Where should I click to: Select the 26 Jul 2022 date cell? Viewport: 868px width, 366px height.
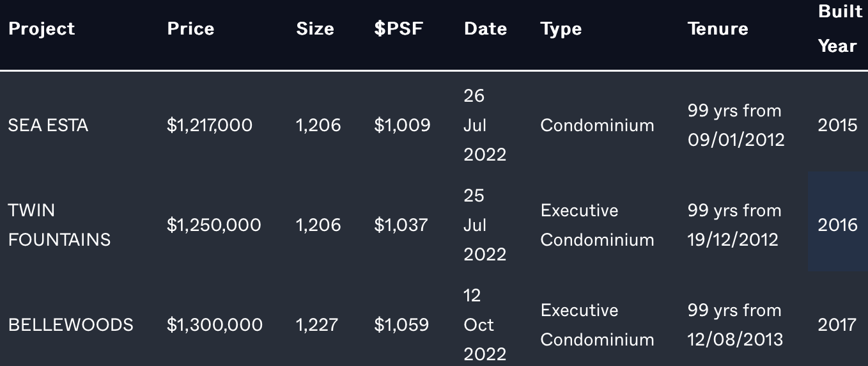coord(485,125)
